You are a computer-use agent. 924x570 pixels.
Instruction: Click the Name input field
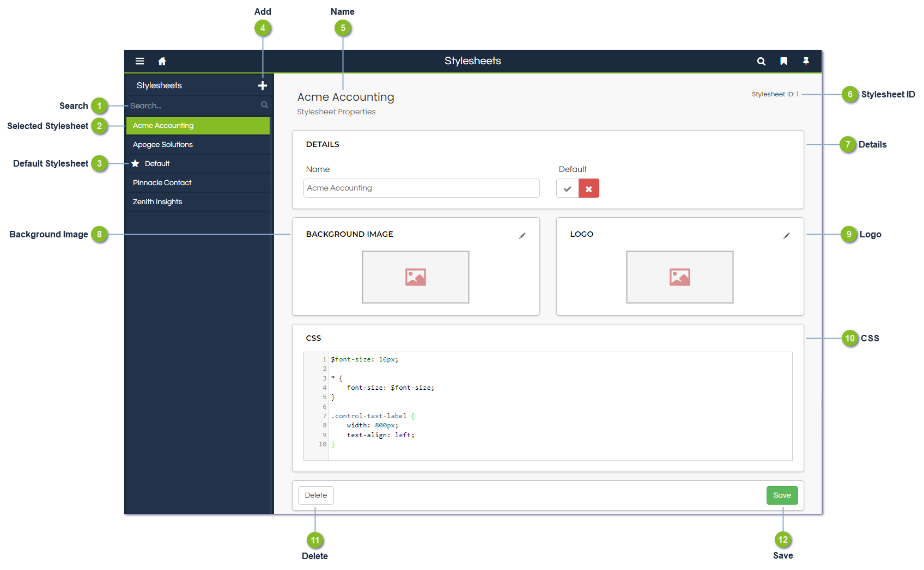(421, 188)
